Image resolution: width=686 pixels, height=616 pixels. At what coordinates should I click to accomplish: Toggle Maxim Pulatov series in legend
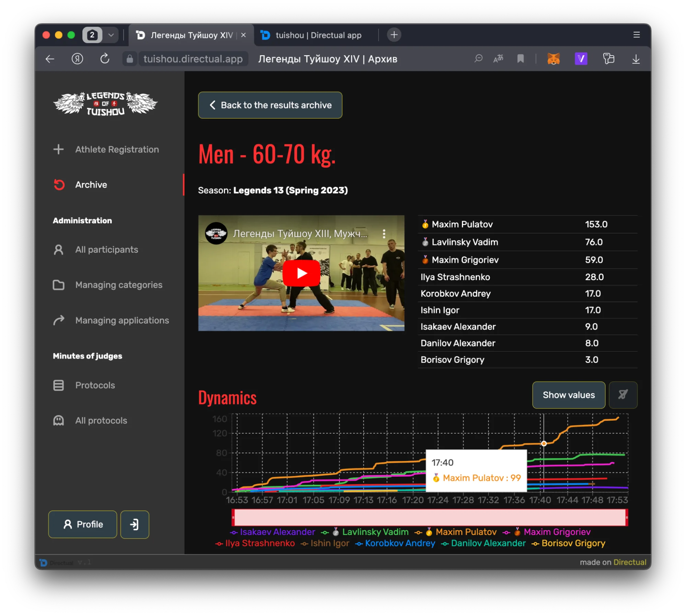click(466, 532)
